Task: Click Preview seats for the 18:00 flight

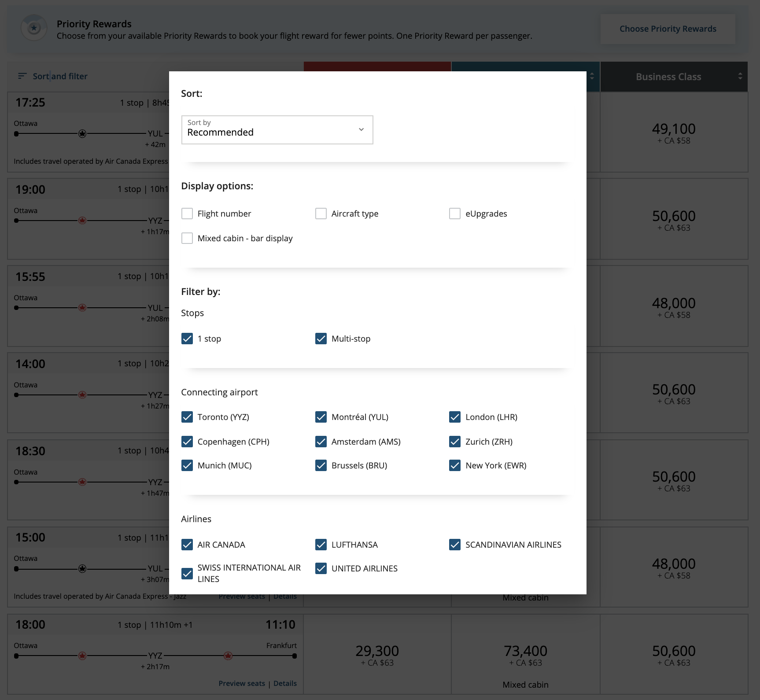Action: pyautogui.click(x=242, y=683)
